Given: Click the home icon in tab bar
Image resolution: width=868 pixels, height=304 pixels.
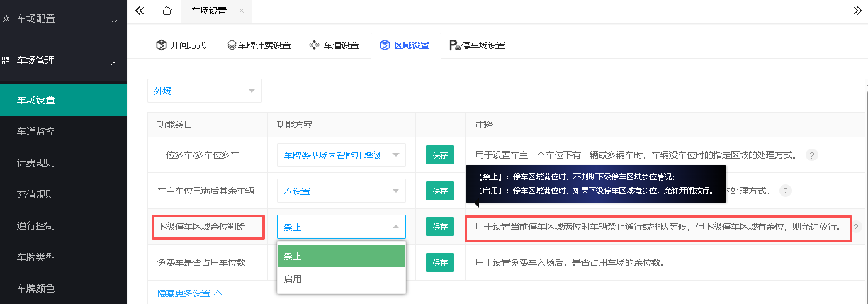Looking at the screenshot, I should (166, 11).
